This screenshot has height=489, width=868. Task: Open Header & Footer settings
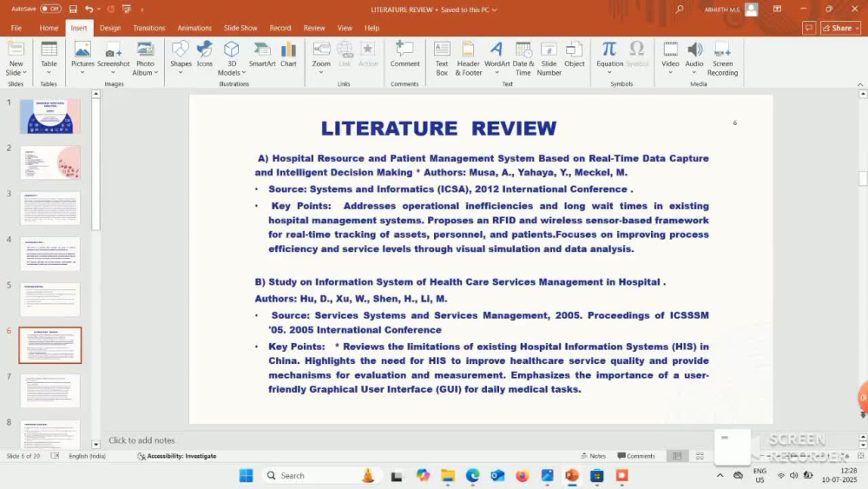469,58
